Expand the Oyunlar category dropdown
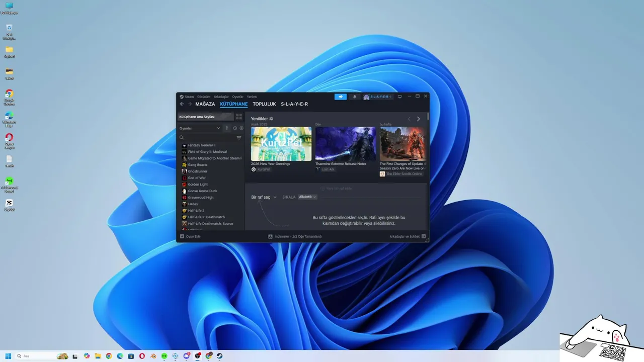This screenshot has height=362, width=644. [x=200, y=128]
